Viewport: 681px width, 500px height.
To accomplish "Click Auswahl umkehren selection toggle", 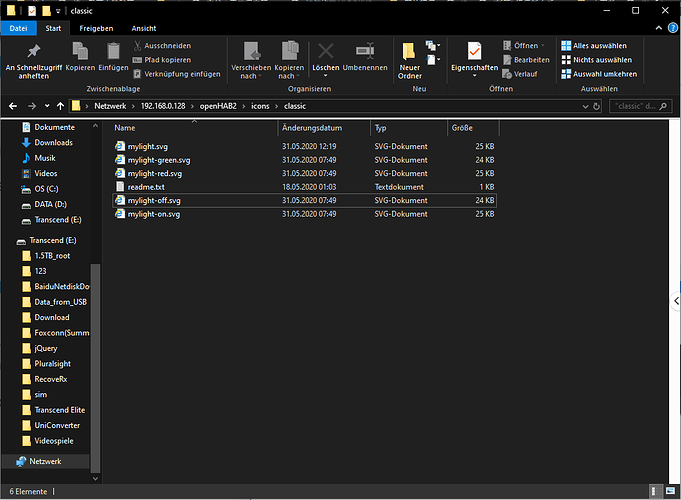I will point(599,74).
